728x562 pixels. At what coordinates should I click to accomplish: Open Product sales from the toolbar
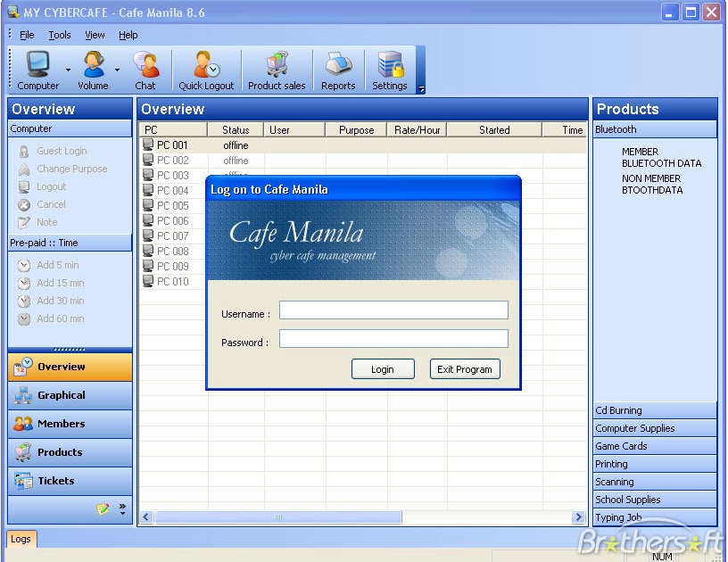coord(277,69)
